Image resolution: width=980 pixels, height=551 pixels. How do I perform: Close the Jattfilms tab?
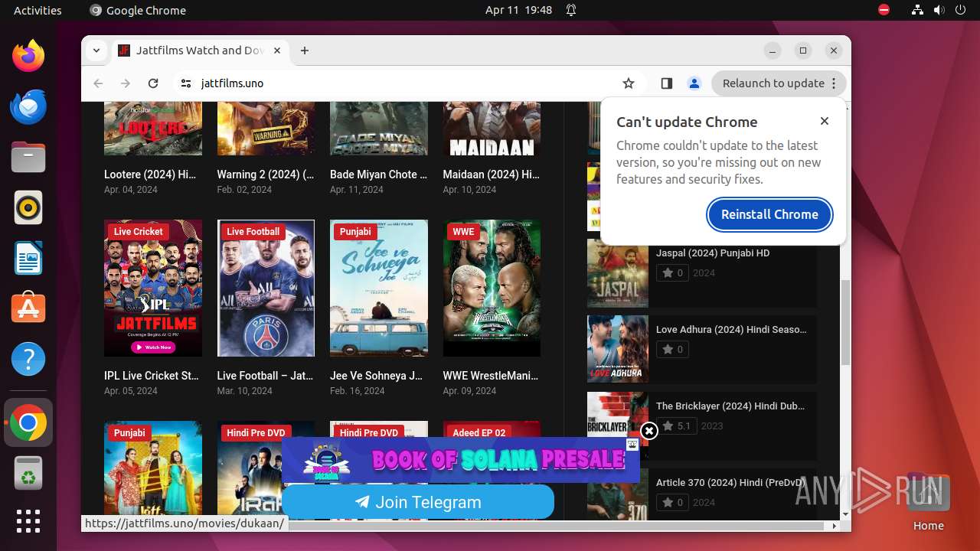(277, 51)
